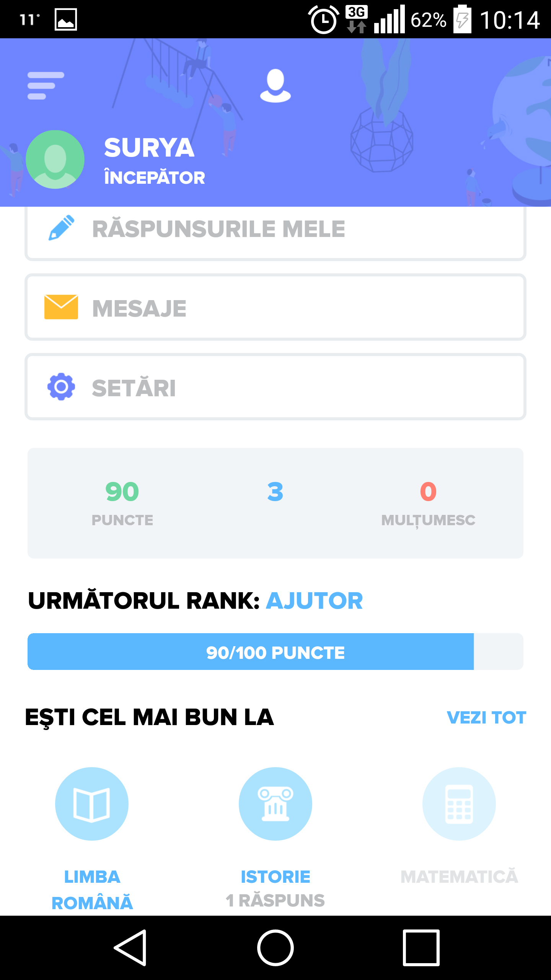Viewport: 551px width, 980px height.
Task: Tap the Ajutor next rank link
Action: pyautogui.click(x=314, y=601)
